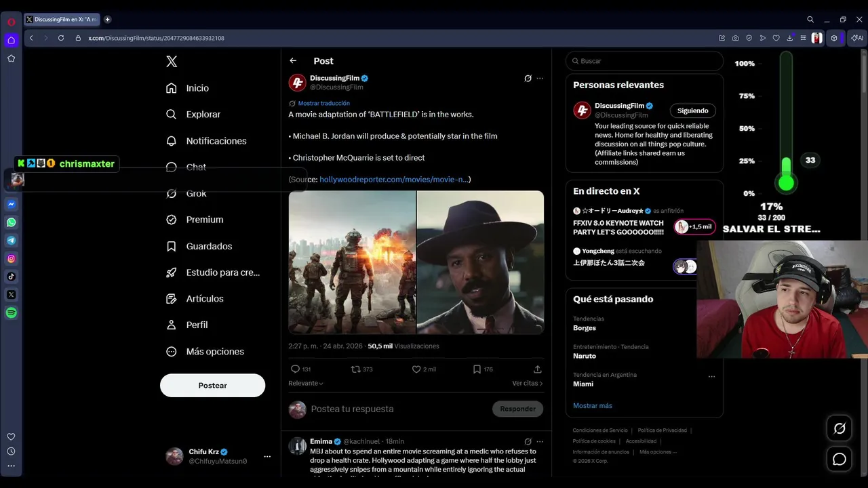This screenshot has width=868, height=488.
Task: Open the floating messages chat button
Action: point(840,460)
